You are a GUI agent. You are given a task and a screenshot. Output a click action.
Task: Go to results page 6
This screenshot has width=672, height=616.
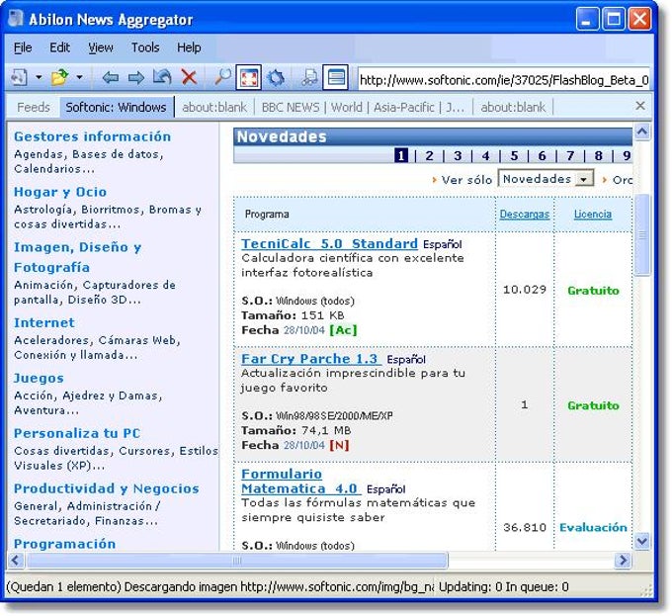543,155
